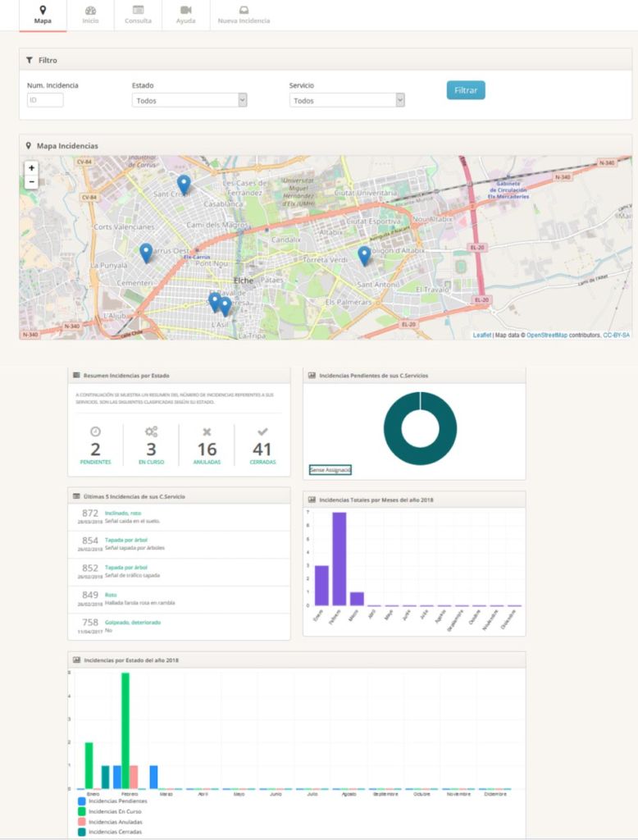Image resolution: width=638 pixels, height=840 pixels.
Task: Toggle the Sense Assignació legend entry
Action: (330, 470)
